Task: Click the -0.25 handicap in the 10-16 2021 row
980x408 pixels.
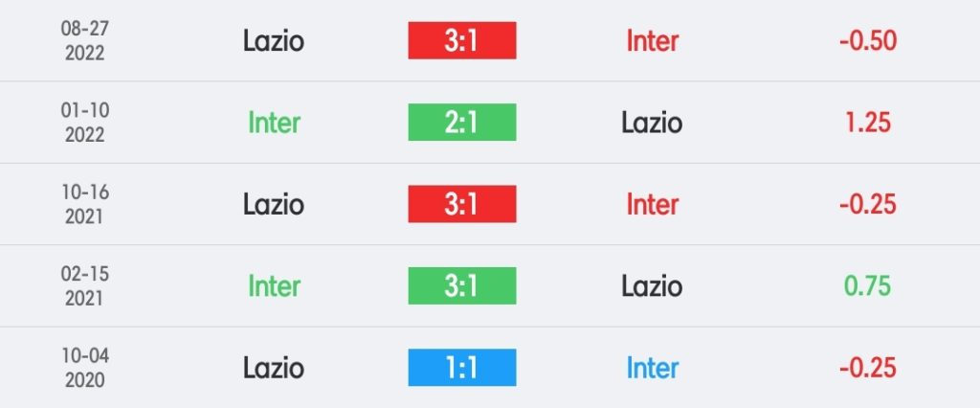Action: 867,204
